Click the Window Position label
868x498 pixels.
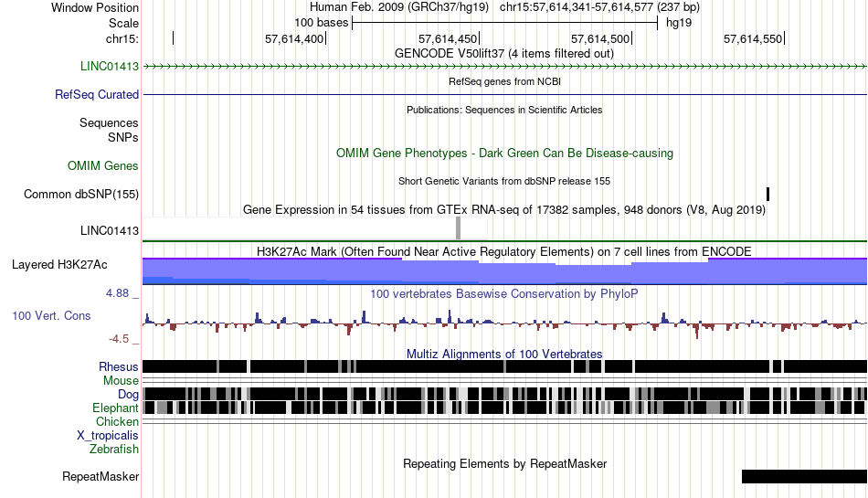click(x=95, y=7)
